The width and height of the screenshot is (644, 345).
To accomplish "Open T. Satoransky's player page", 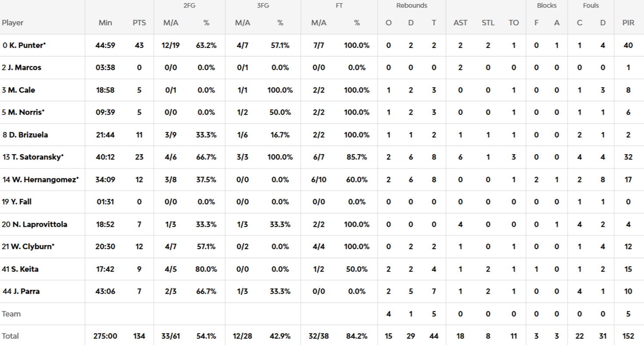I will [36, 157].
